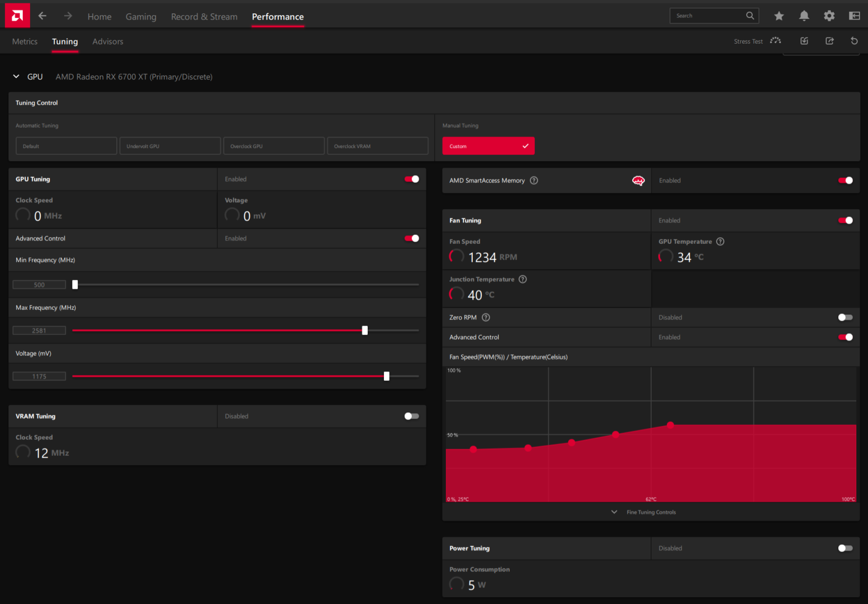
Task: Disable AMD SmartAccess Memory
Action: tap(846, 180)
